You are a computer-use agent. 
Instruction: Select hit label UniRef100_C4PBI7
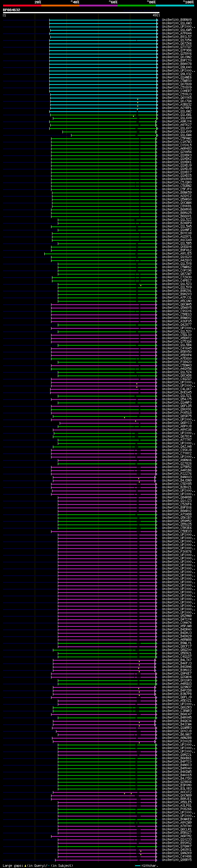coord(177,280)
